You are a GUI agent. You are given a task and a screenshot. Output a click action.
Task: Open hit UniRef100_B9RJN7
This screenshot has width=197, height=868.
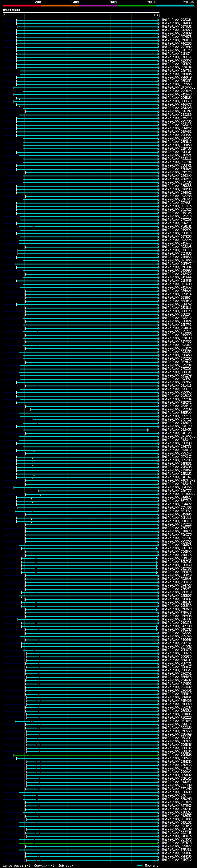[x=177, y=111]
